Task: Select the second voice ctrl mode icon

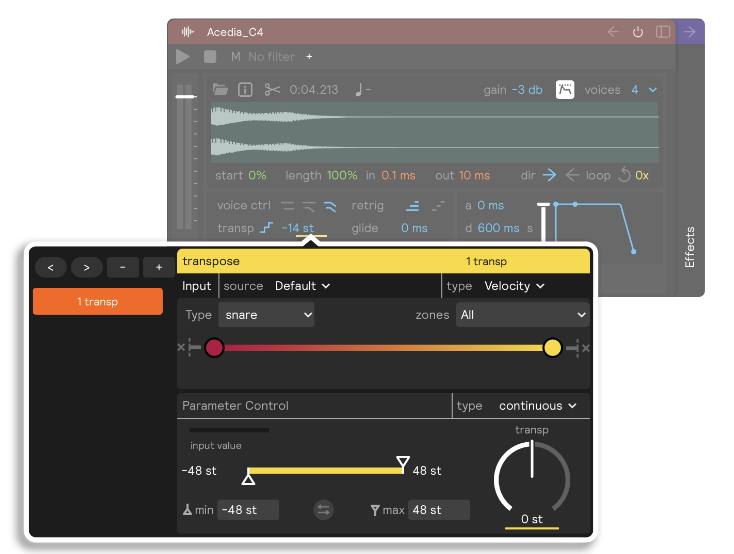Action: (x=309, y=206)
